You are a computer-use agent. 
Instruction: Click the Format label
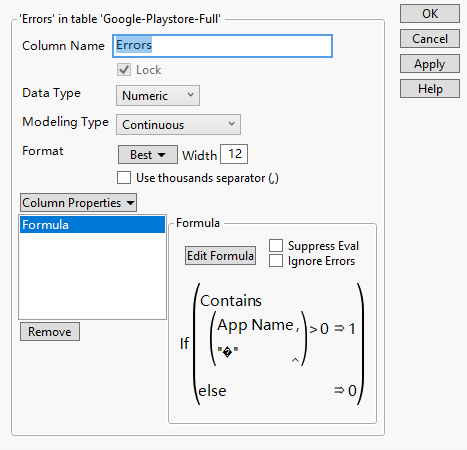pyautogui.click(x=43, y=151)
